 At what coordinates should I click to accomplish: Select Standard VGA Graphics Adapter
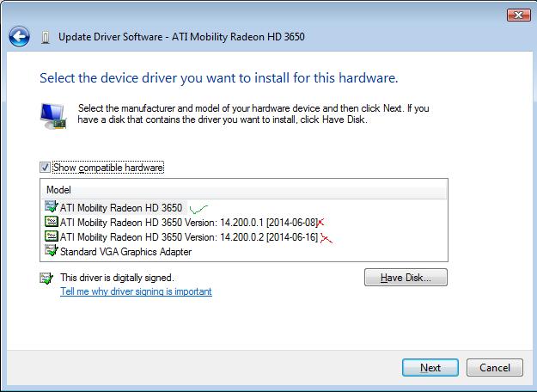coord(125,252)
